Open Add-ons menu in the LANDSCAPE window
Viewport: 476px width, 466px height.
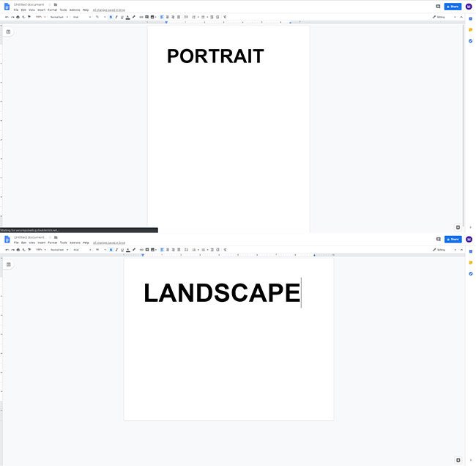click(x=75, y=243)
